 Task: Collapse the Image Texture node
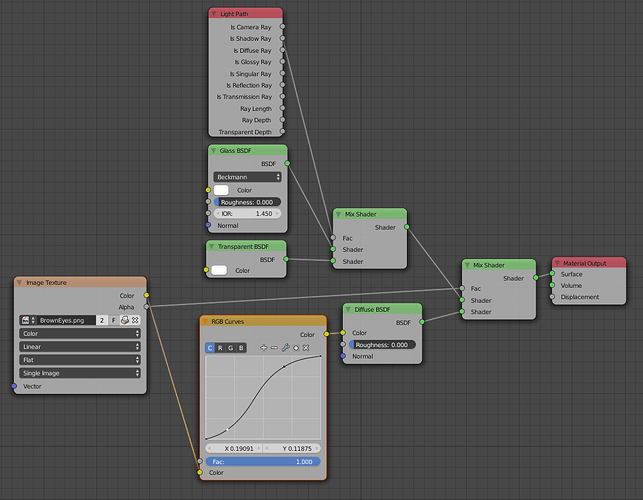[x=19, y=282]
